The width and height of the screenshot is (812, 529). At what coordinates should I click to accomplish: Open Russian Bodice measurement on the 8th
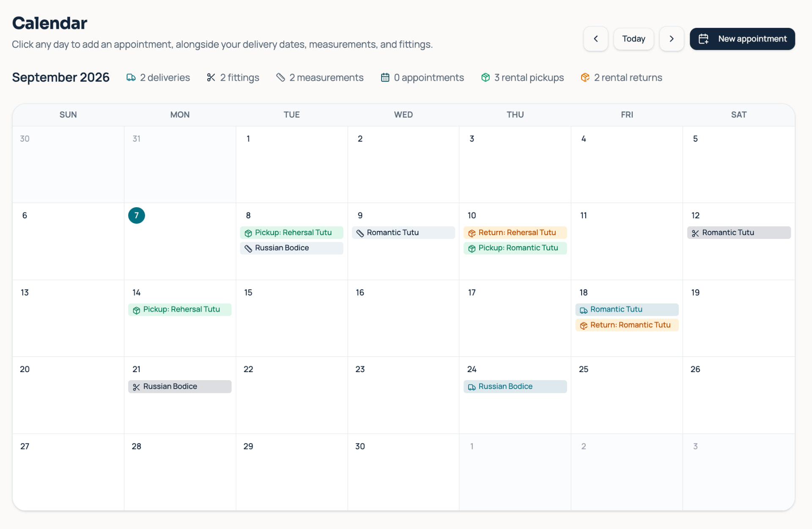291,248
